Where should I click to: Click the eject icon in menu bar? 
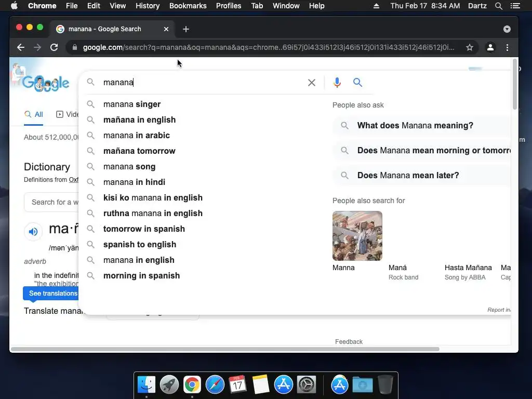[x=376, y=6]
